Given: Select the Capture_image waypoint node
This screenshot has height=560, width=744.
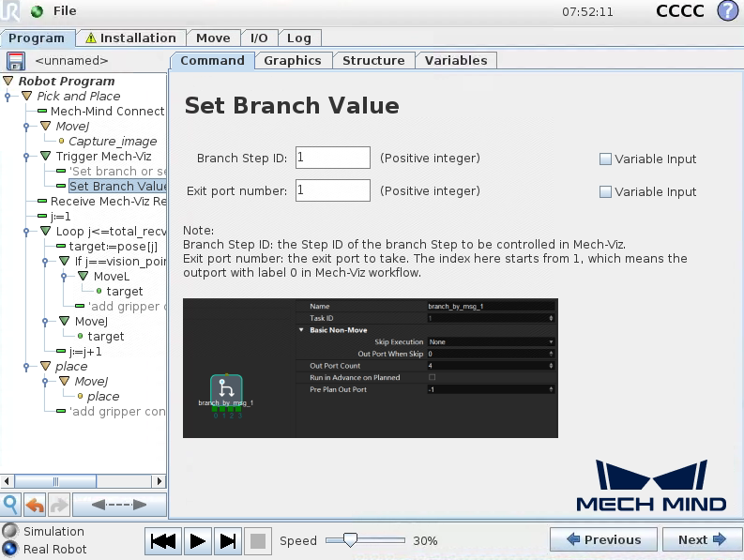Looking at the screenshot, I should [113, 141].
